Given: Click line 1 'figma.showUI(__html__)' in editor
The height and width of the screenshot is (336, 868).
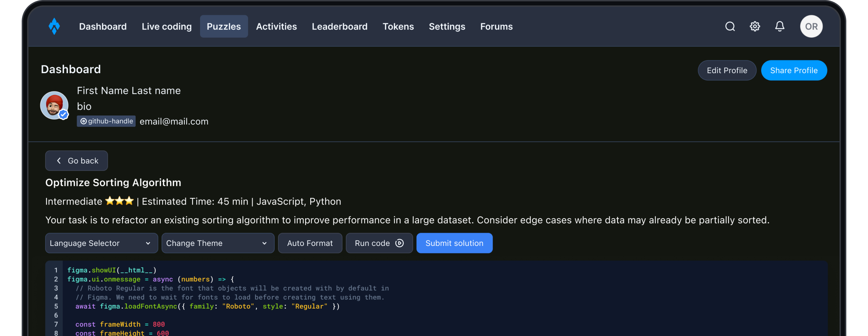Looking at the screenshot, I should coord(112,270).
